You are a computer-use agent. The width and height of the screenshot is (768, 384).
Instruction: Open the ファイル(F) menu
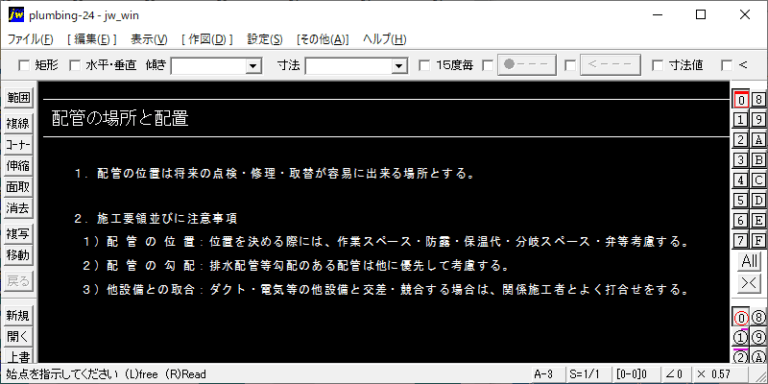[x=30, y=40]
